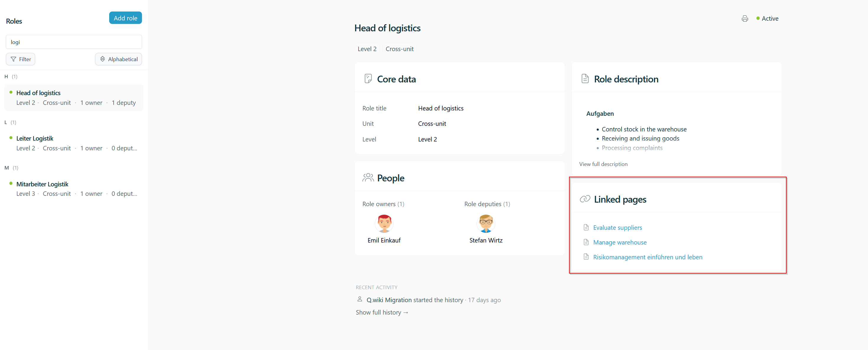The height and width of the screenshot is (350, 868).
Task: Open Risikomanagement einführen und leben link
Action: [648, 257]
